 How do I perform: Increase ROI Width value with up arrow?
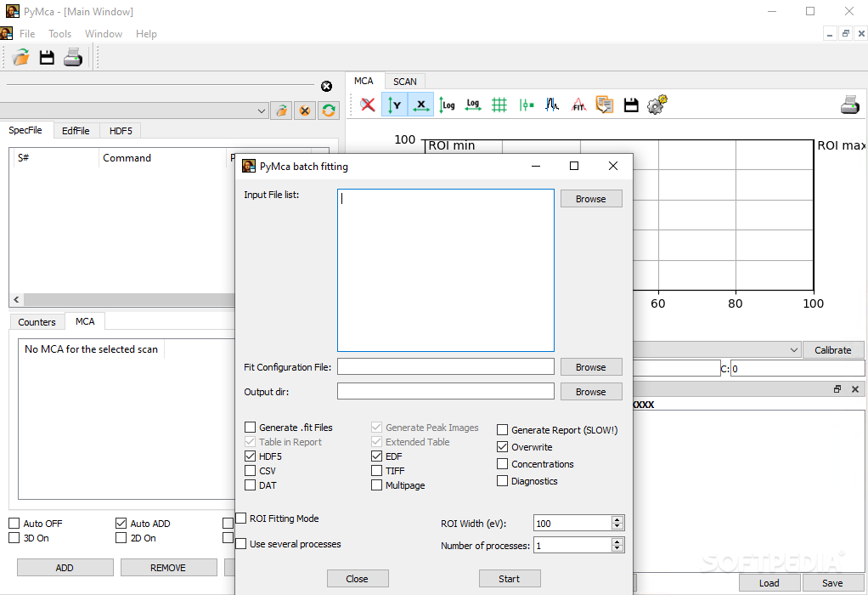coord(617,519)
